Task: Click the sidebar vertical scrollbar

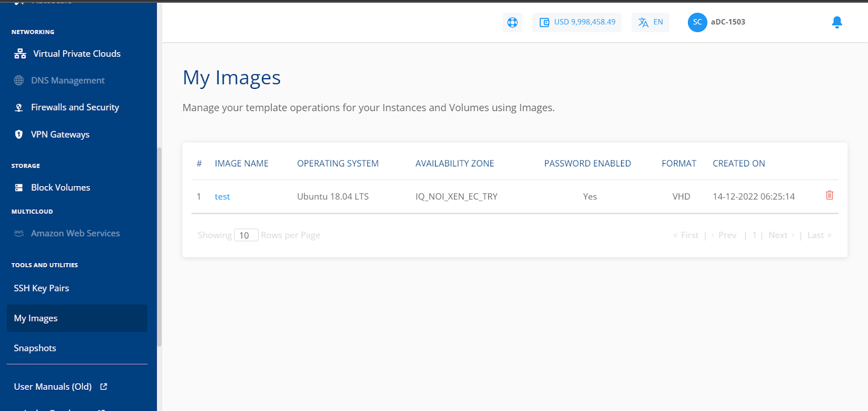Action: pyautogui.click(x=159, y=247)
